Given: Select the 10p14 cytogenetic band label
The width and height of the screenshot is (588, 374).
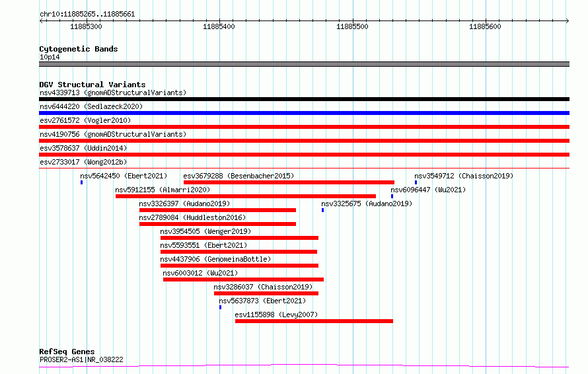Looking at the screenshot, I should coord(50,57).
